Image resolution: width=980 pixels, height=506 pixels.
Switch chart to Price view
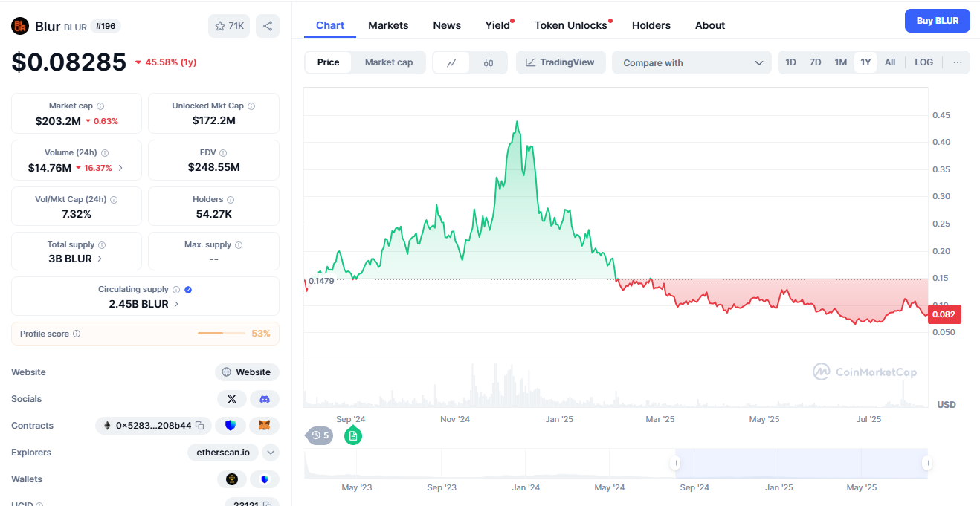pos(329,62)
